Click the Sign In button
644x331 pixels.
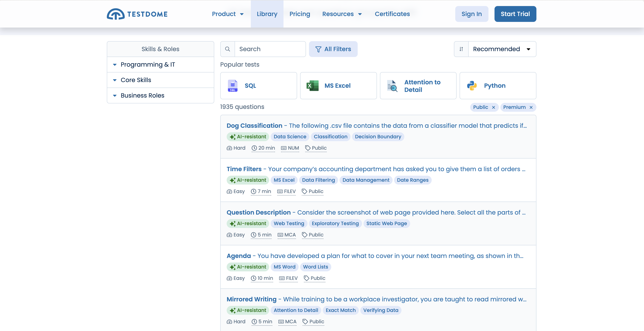471,14
